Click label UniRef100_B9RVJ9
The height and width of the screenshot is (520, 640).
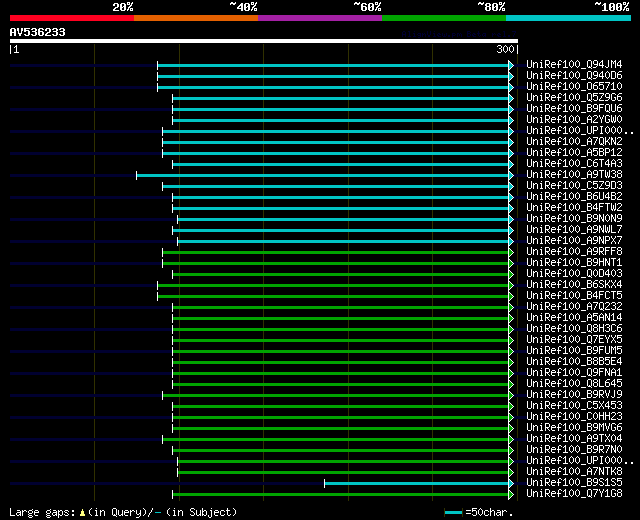(x=574, y=395)
